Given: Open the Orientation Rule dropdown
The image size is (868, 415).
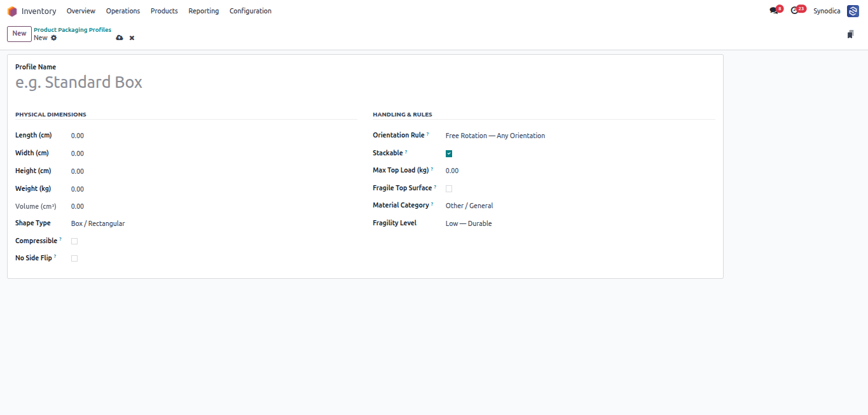Looking at the screenshot, I should (580, 136).
